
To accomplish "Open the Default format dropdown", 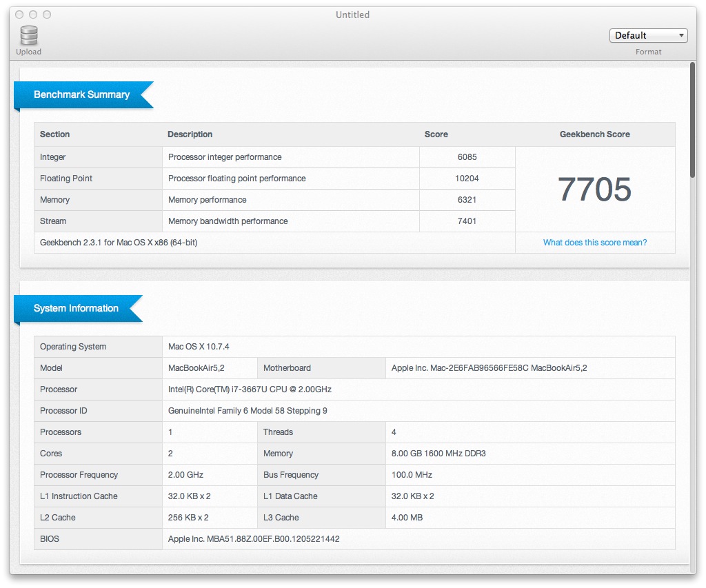I will [x=648, y=35].
